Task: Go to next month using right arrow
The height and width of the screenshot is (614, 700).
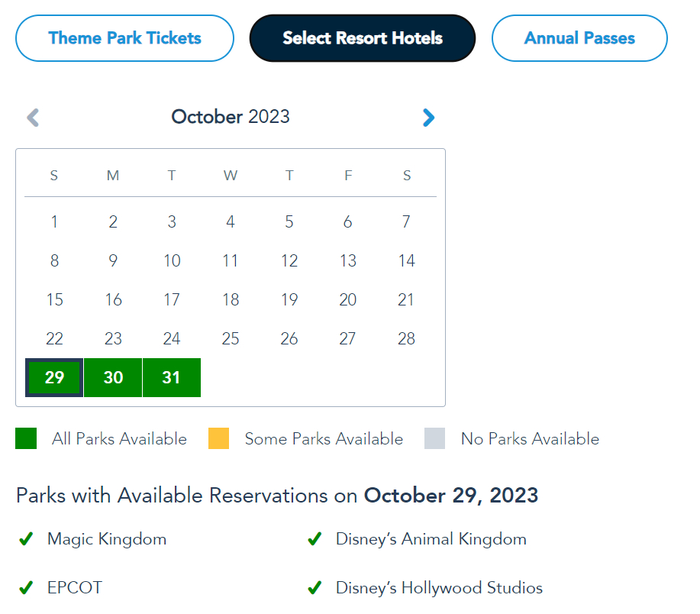Action: tap(428, 118)
